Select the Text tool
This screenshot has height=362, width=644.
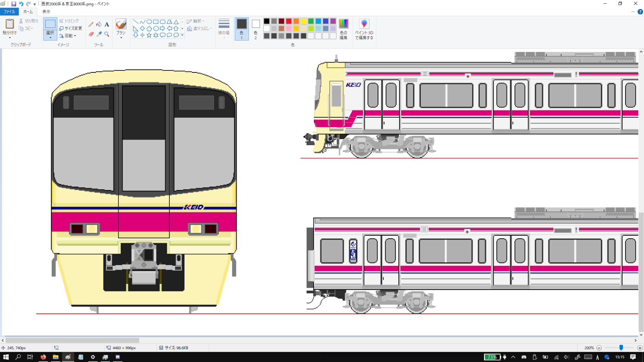(107, 25)
